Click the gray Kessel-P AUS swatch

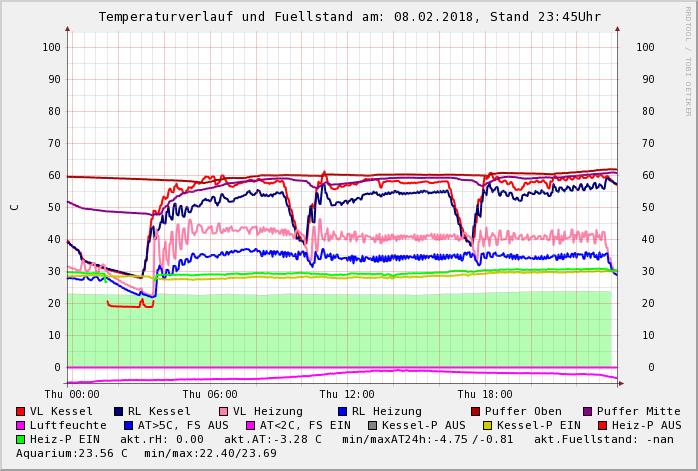pos(373,425)
